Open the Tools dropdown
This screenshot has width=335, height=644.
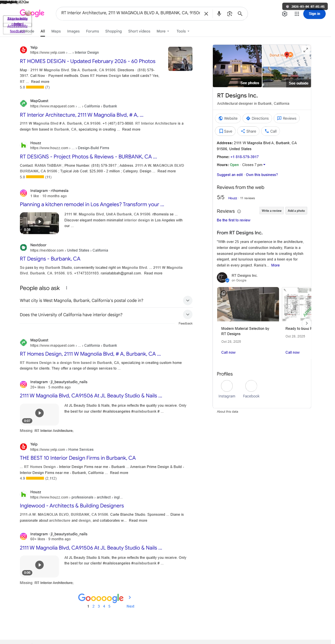183,31
